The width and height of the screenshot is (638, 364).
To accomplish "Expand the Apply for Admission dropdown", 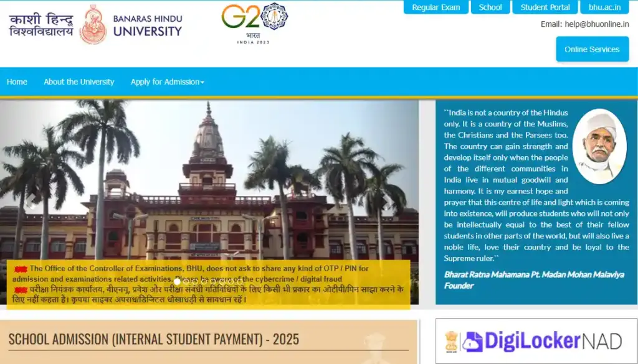I will (x=167, y=82).
